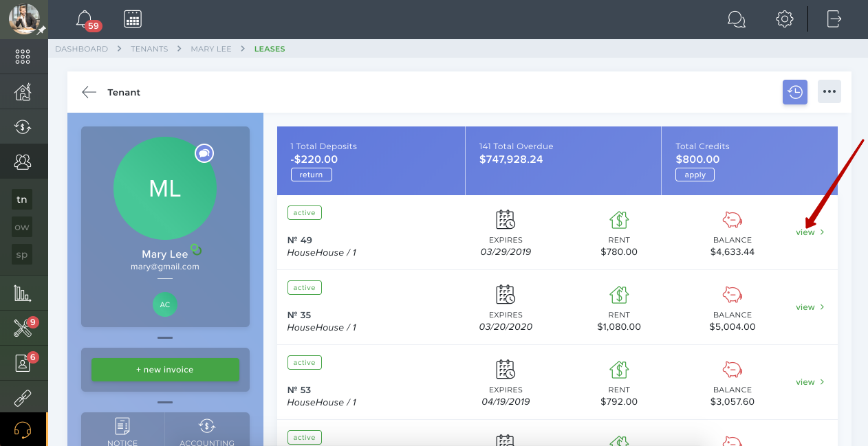This screenshot has height=446, width=868.
Task: Click the return button under Total Deposits
Action: click(x=312, y=175)
